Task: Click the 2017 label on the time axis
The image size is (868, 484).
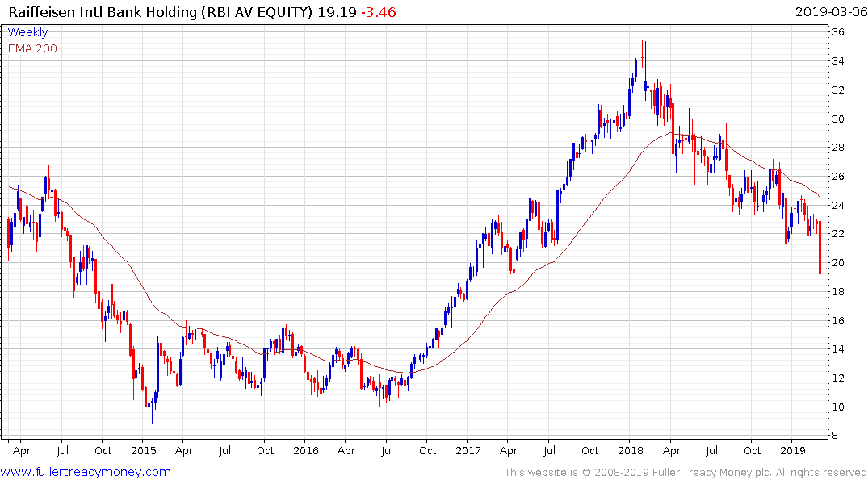Action: (468, 450)
